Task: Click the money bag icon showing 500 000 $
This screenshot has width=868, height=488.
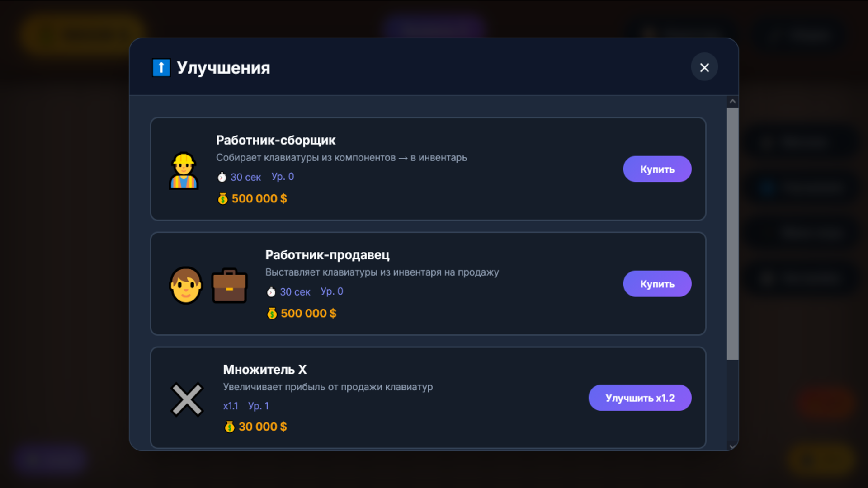Action: (x=222, y=198)
